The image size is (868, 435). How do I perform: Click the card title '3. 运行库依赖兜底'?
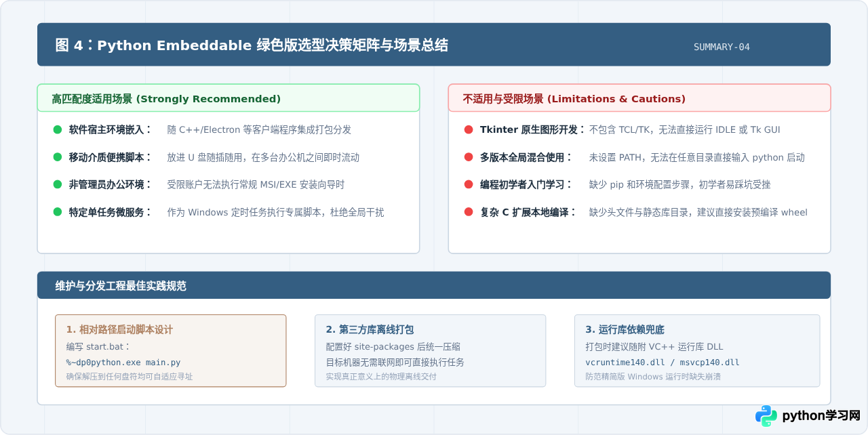pyautogui.click(x=625, y=330)
